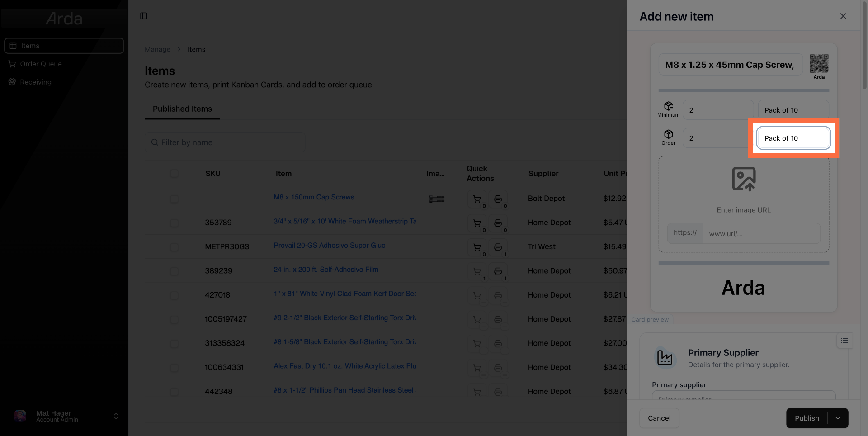The width and height of the screenshot is (868, 436).
Task: Open Manage breadcrumb link
Action: 157,49
